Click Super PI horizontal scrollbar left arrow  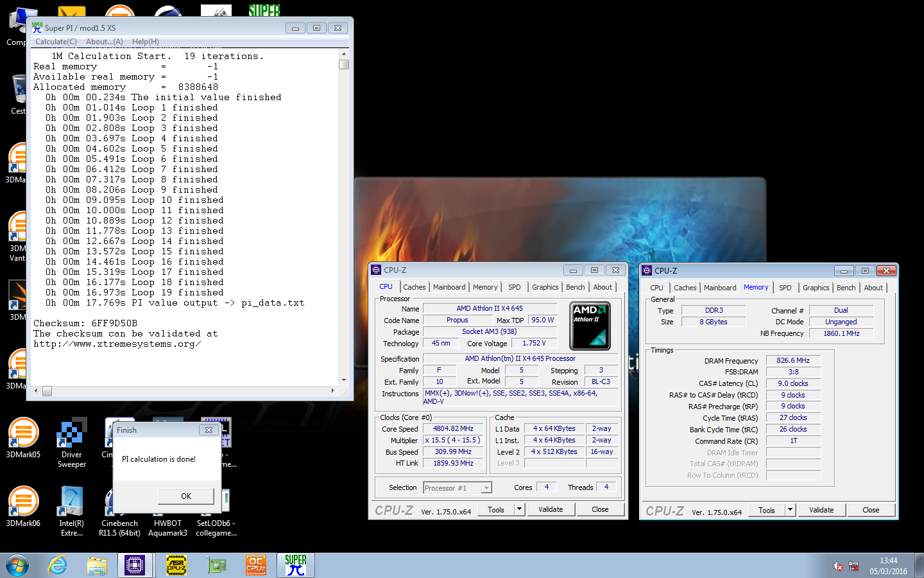point(35,390)
